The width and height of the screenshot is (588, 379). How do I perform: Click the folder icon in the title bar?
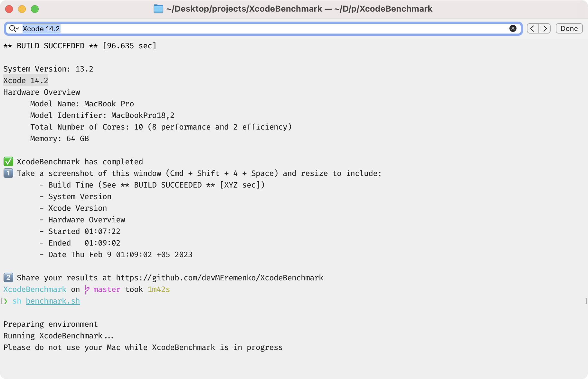pyautogui.click(x=158, y=9)
